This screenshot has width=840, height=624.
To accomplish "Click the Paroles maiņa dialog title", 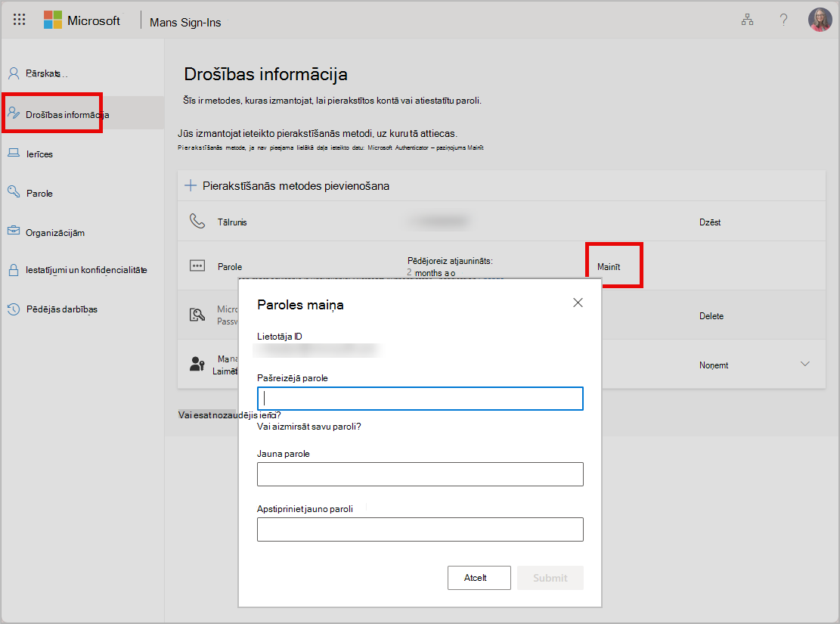I will coord(300,305).
